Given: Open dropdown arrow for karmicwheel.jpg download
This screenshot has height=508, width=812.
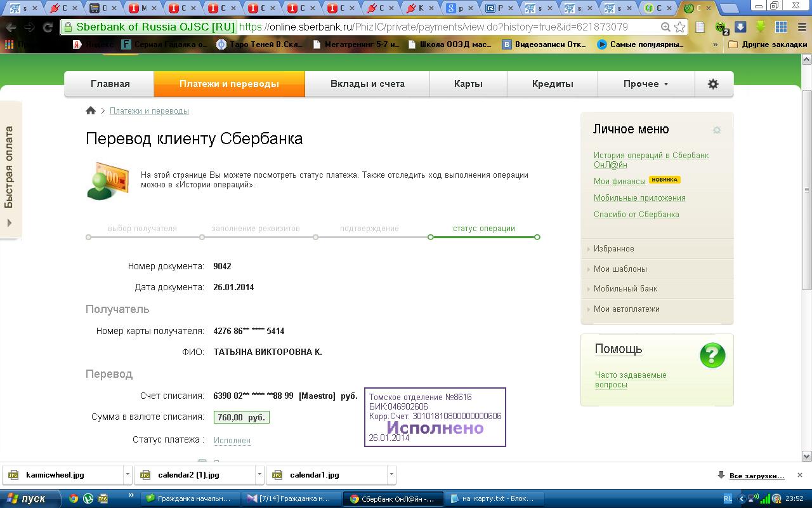Looking at the screenshot, I should point(128,474).
